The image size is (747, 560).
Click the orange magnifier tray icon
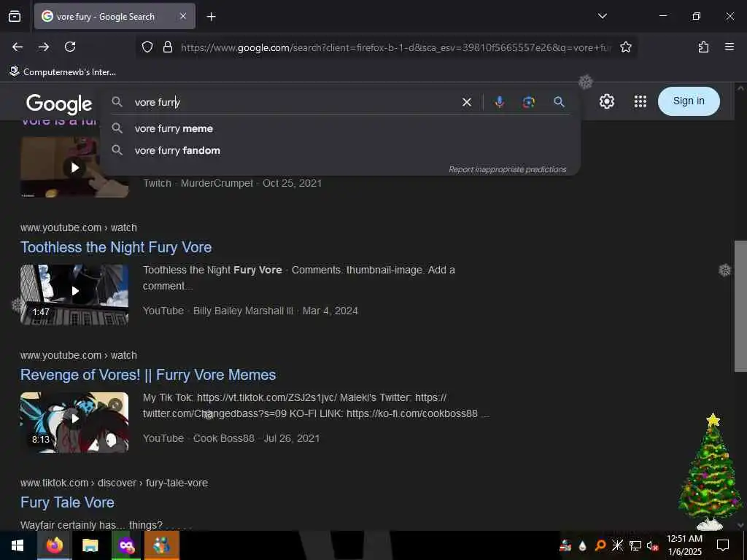pos(600,545)
